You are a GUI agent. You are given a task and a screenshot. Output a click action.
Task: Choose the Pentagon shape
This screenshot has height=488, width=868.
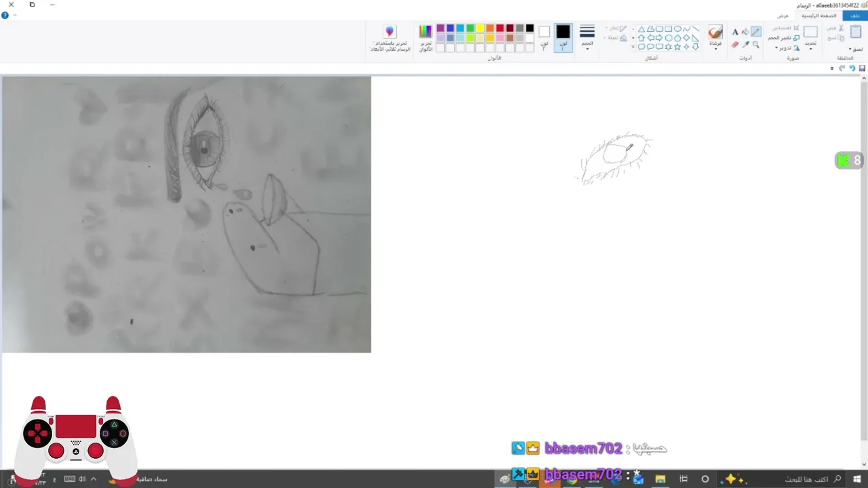coord(677,38)
